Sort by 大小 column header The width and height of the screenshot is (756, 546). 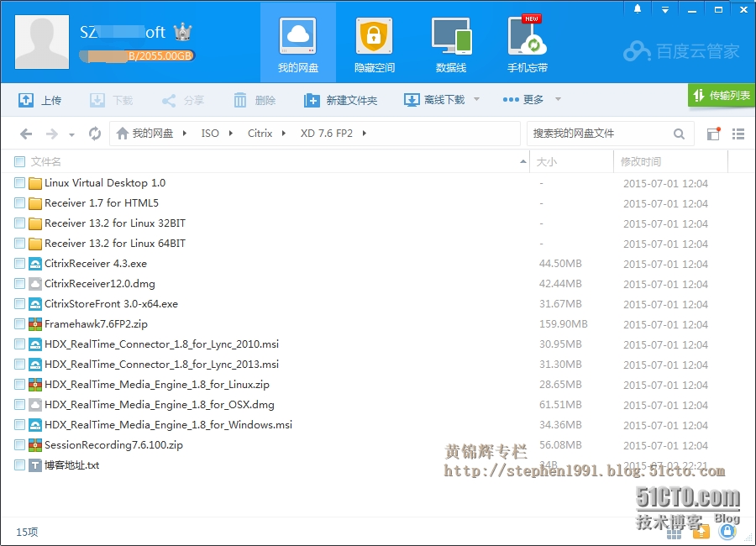pyautogui.click(x=571, y=161)
